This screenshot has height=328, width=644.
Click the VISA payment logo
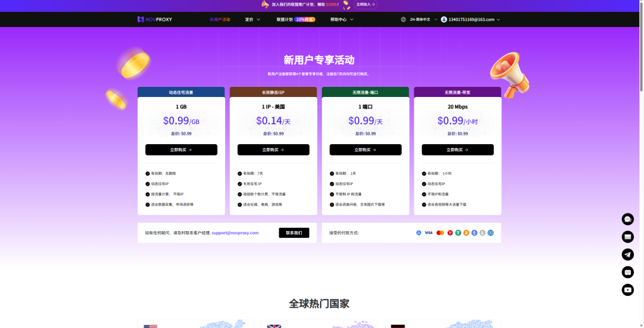click(428, 233)
